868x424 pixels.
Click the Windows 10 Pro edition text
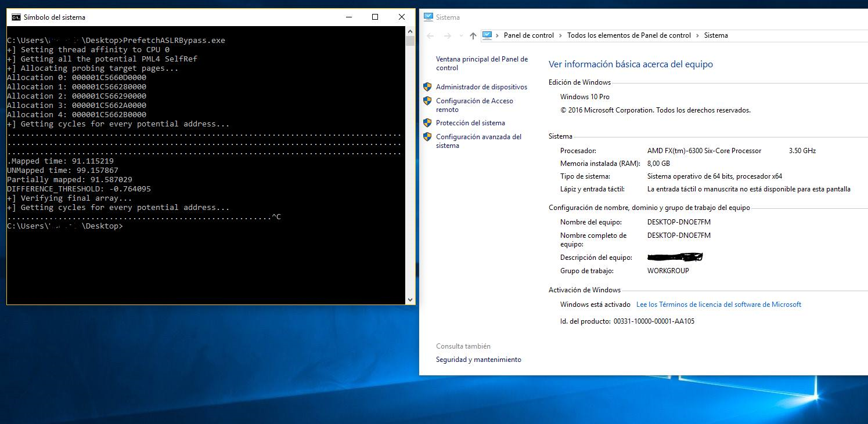pos(585,97)
